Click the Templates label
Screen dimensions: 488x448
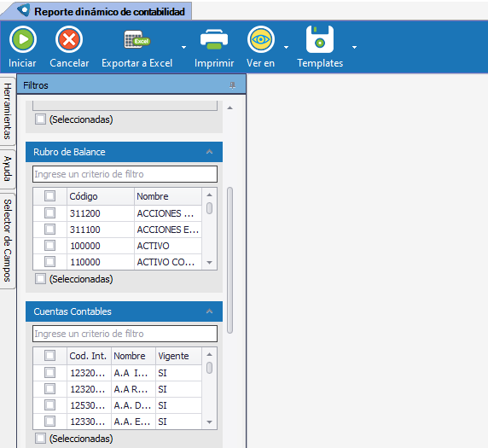click(x=320, y=63)
